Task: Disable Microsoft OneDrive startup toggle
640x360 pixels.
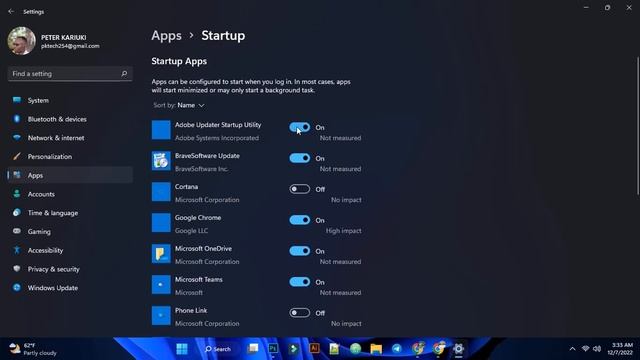Action: pyautogui.click(x=300, y=251)
